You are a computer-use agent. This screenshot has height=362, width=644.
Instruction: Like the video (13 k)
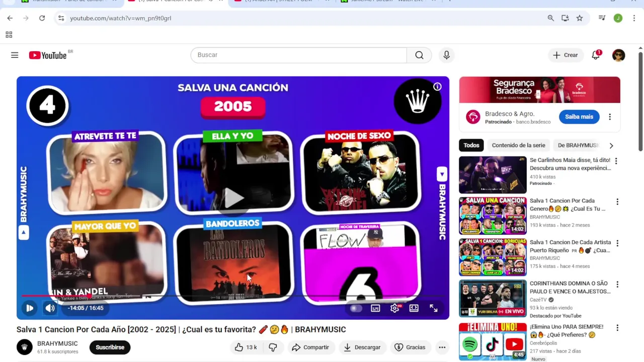pos(246,347)
